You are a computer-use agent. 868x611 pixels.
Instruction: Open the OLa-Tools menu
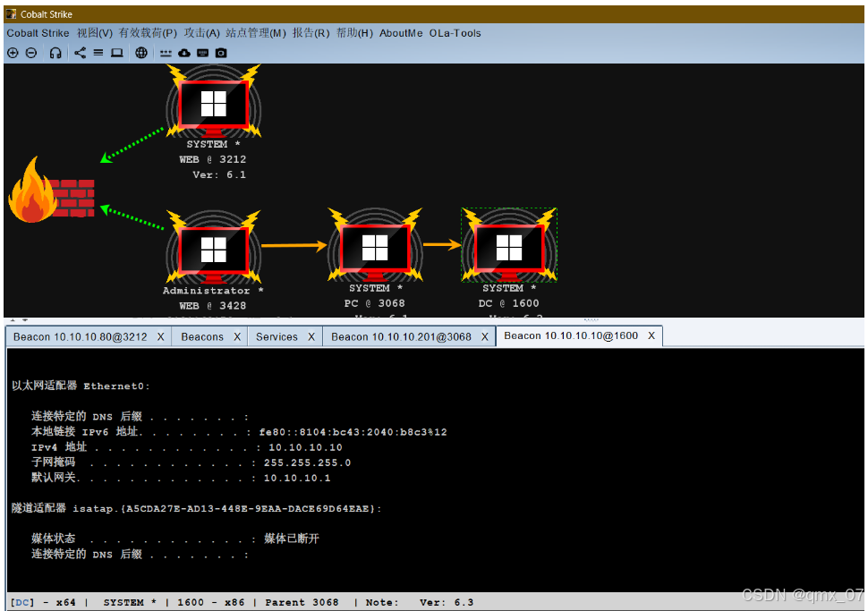pyautogui.click(x=455, y=33)
